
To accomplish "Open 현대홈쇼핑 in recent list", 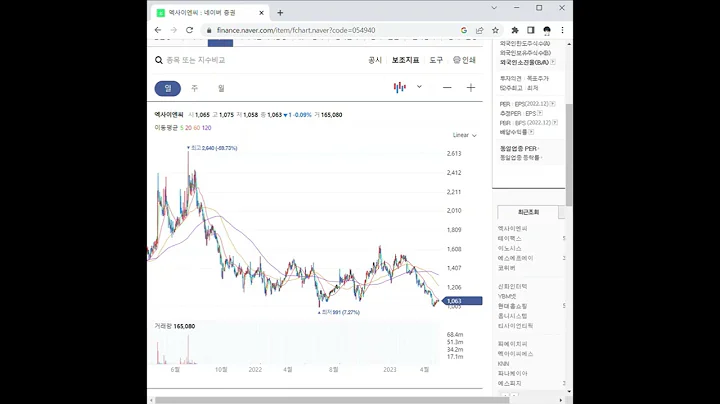I will pyautogui.click(x=512, y=306).
